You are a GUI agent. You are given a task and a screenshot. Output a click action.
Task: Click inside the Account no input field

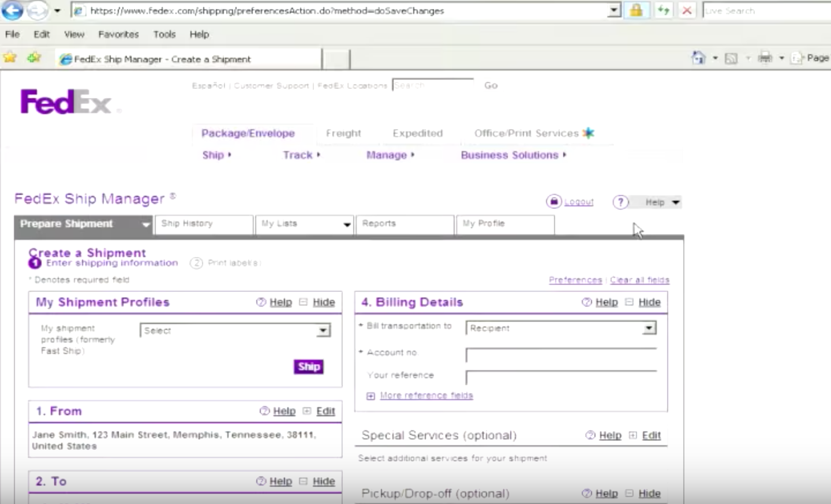tap(560, 354)
